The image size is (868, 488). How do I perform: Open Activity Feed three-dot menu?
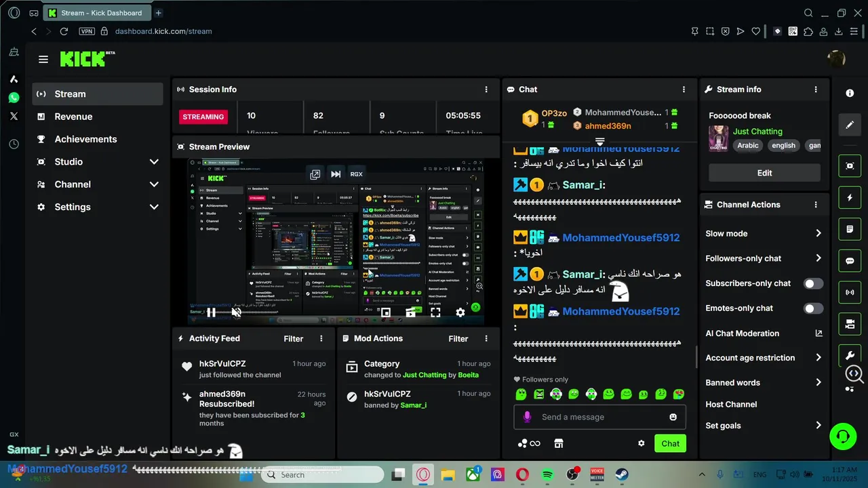point(321,338)
